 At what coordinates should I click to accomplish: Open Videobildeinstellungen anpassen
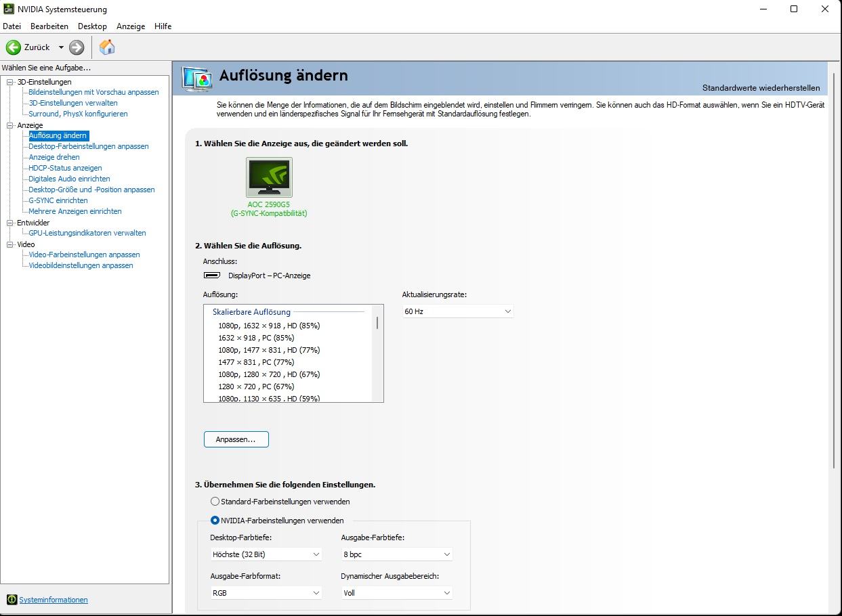(x=81, y=265)
